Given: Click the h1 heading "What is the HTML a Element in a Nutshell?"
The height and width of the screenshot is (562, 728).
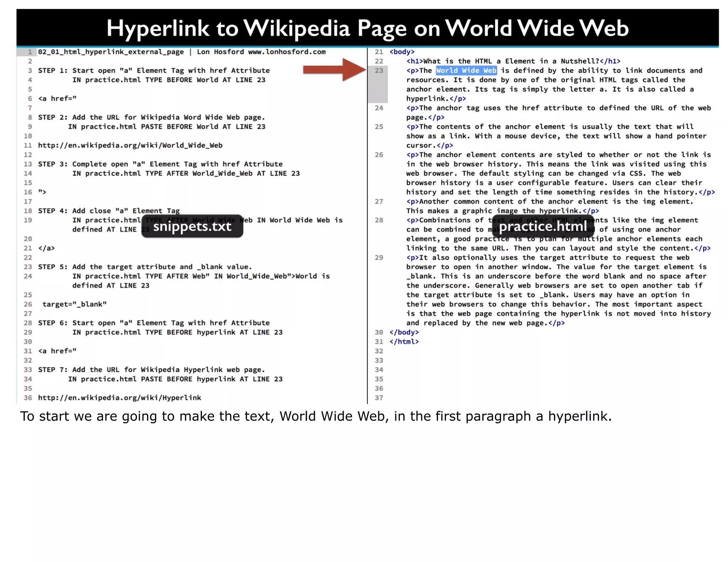Looking at the screenshot, I should point(513,61).
